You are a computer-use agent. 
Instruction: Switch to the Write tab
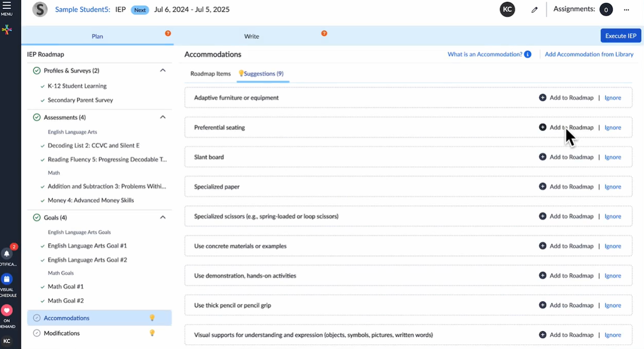[x=251, y=36]
